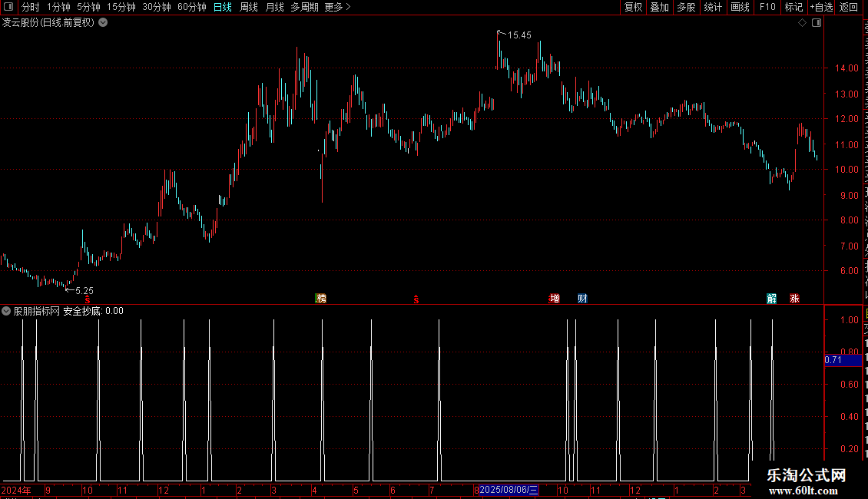Click the 多股 multi-stock button

pos(687,7)
